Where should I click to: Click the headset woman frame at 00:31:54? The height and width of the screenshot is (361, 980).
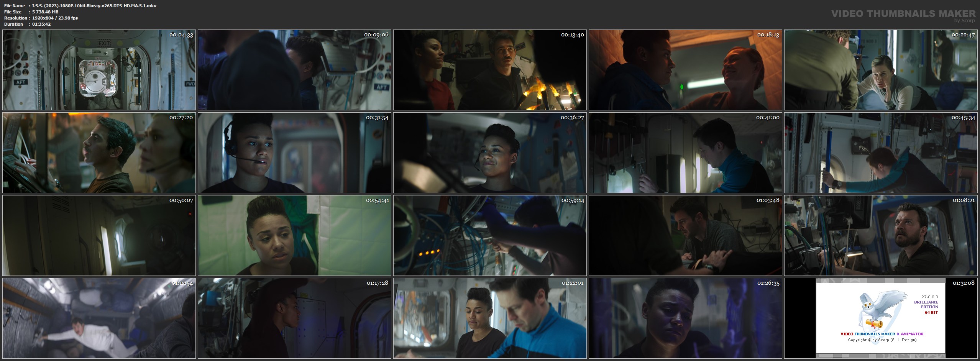(294, 153)
